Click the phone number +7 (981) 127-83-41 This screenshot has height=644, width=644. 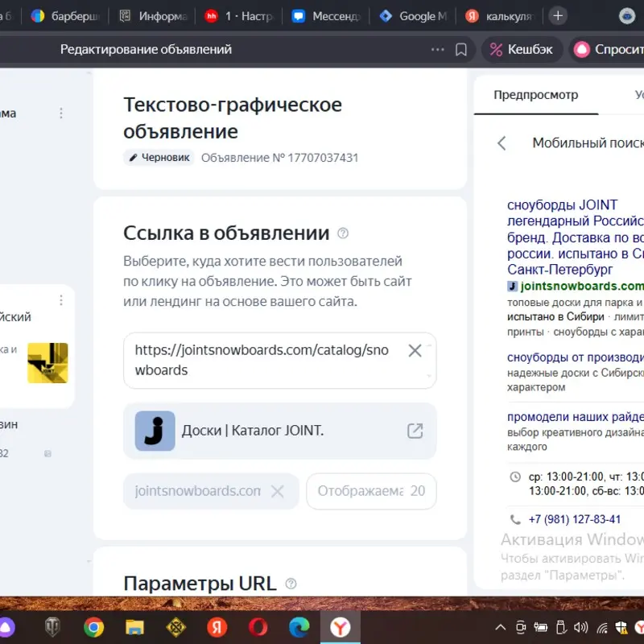[x=574, y=519]
